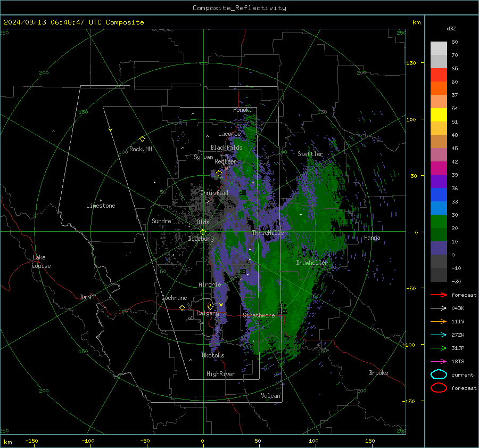The height and width of the screenshot is (448, 479).
Task: Click the yellow diamond marker near RedDeer
Action: coord(219,173)
